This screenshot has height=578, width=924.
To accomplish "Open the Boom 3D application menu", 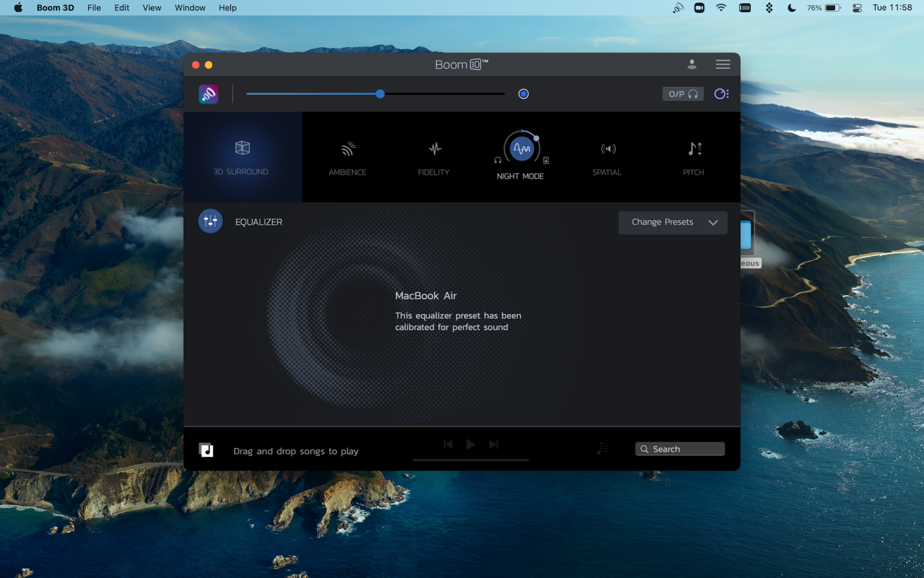I will pos(55,8).
